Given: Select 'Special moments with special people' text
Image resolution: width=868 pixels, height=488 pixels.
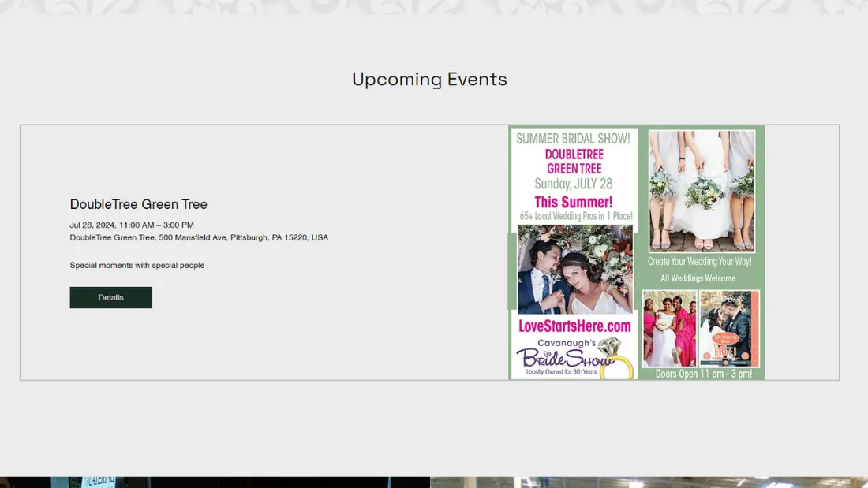Looking at the screenshot, I should 137,265.
